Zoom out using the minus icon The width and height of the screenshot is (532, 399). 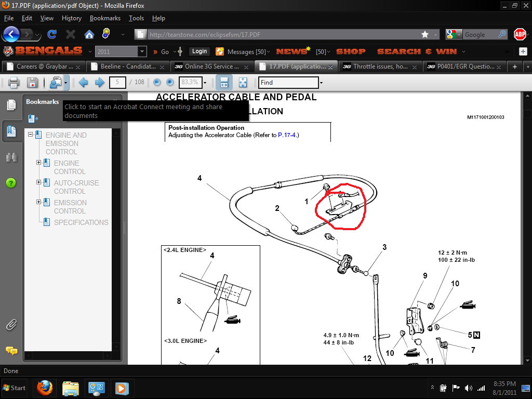click(157, 83)
